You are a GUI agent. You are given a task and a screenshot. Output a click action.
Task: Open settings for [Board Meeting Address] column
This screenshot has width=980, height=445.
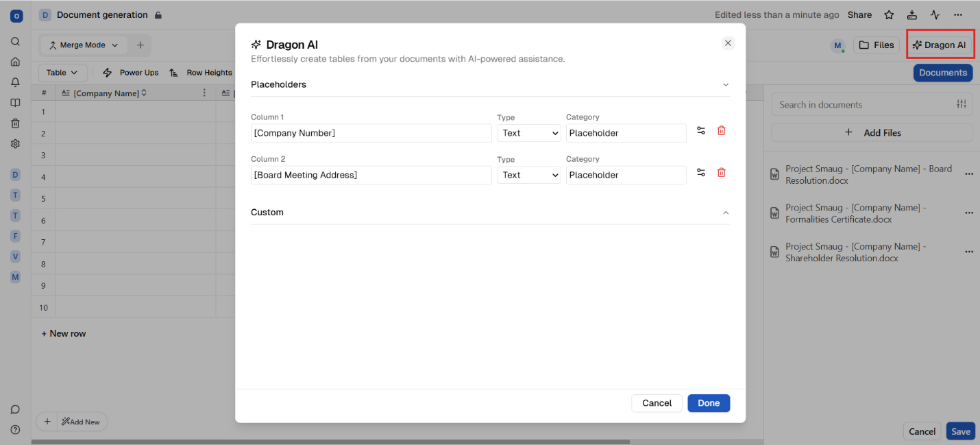pos(701,172)
